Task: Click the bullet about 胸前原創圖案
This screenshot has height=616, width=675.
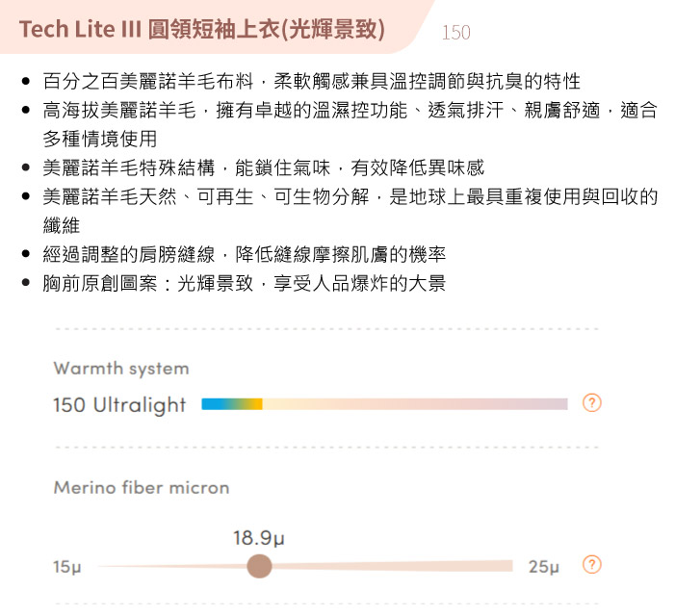Action: (244, 283)
